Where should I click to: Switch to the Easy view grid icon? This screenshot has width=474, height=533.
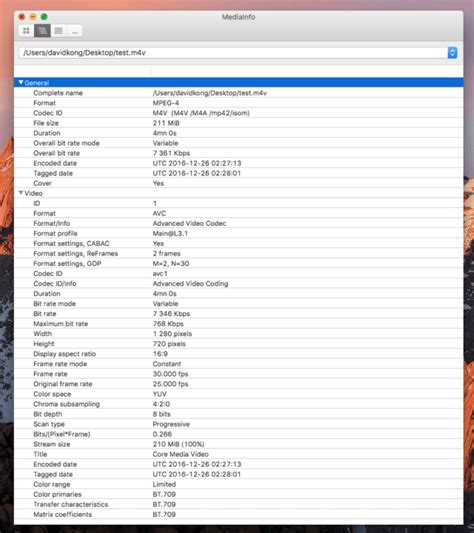pos(26,31)
